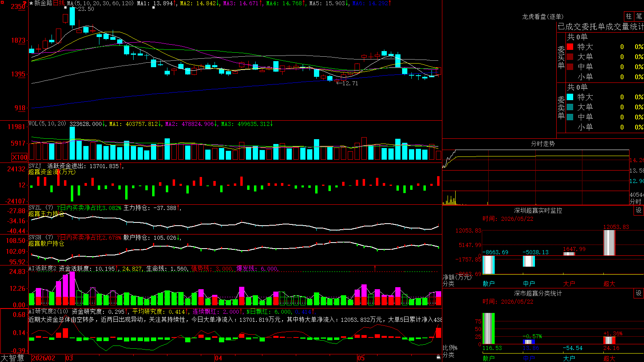Click the lock icon at the timeline's right end
Viewport: 644px width, 362px height.
coord(438,357)
